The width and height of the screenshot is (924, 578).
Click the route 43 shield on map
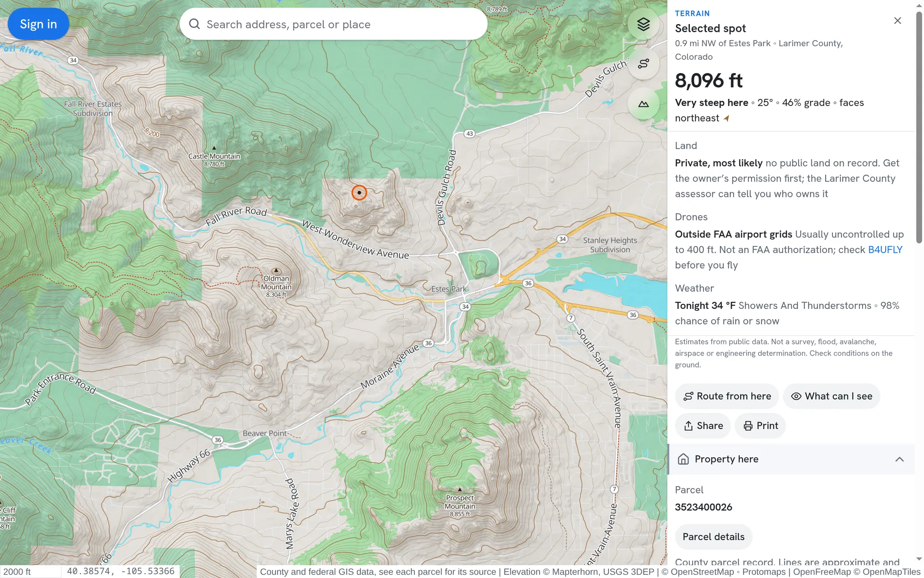point(469,134)
